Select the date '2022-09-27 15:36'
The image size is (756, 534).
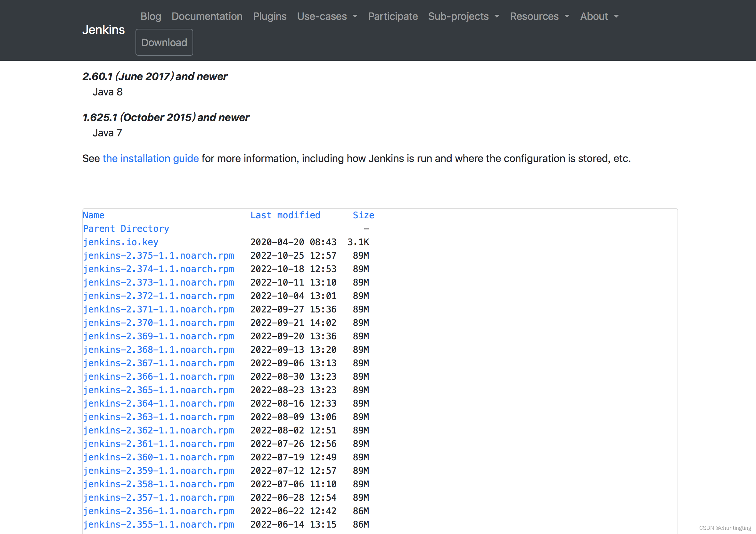pos(293,310)
